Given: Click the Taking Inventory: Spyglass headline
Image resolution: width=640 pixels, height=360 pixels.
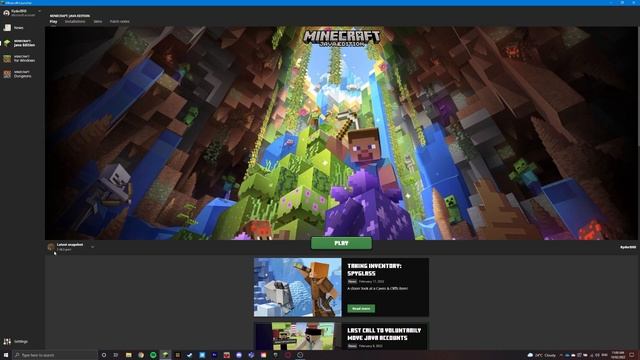Looking at the screenshot, I should click(374, 269).
